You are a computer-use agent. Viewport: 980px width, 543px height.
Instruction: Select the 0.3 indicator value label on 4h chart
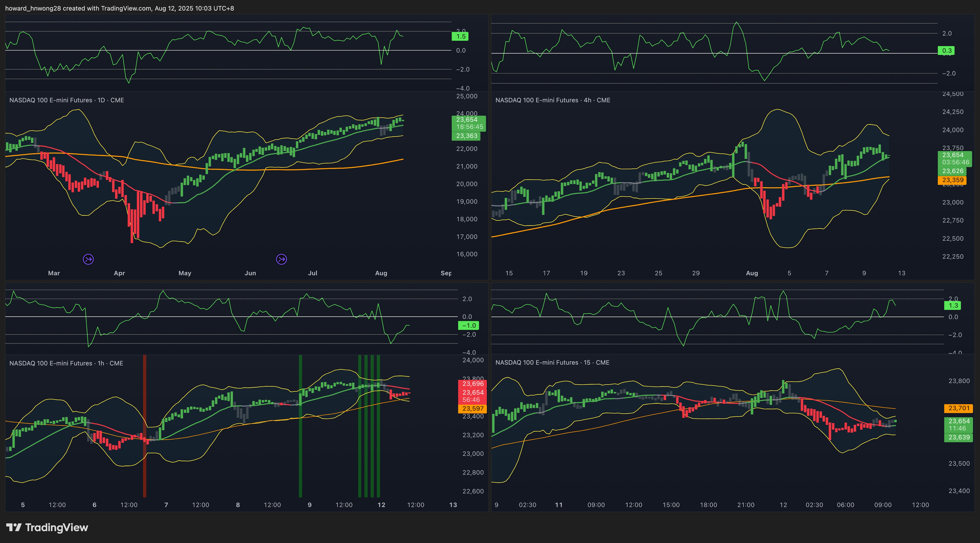click(946, 51)
